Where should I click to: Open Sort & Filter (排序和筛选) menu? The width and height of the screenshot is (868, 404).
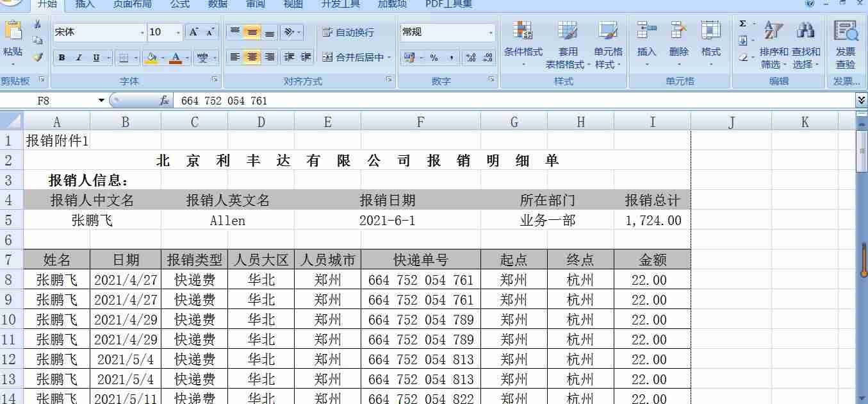tap(774, 44)
